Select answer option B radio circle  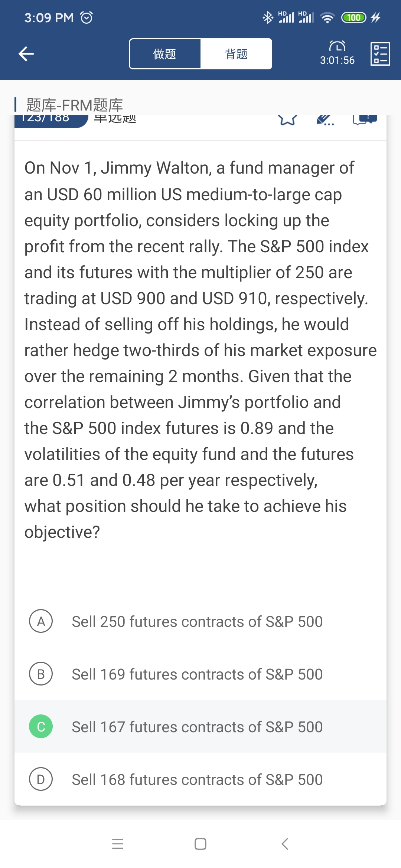[x=41, y=674]
